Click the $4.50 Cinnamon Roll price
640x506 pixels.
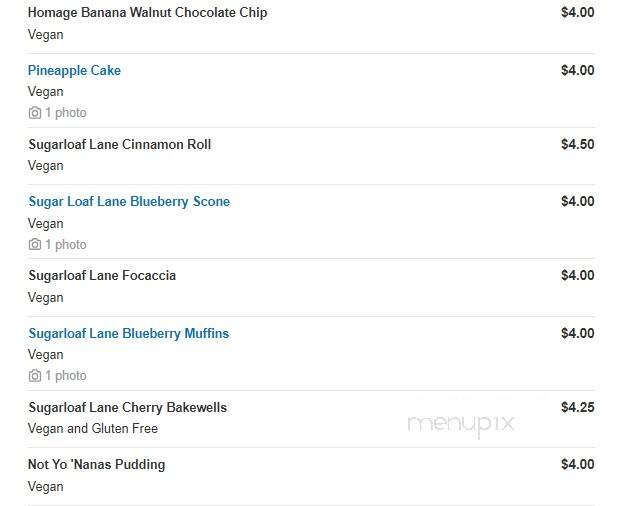[577, 144]
